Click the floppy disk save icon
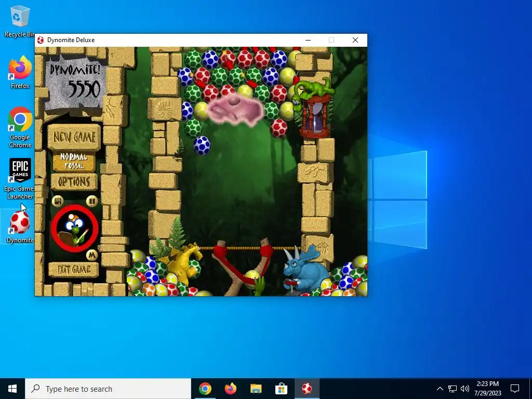The height and width of the screenshot is (399, 532). [58, 201]
